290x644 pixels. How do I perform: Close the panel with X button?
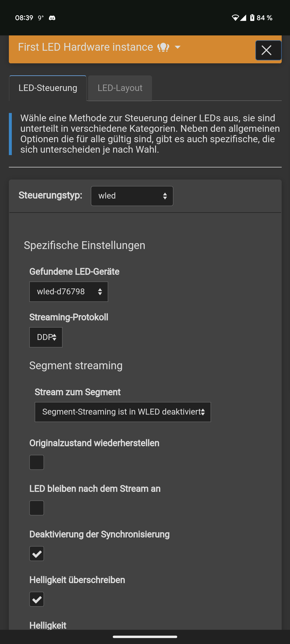268,50
